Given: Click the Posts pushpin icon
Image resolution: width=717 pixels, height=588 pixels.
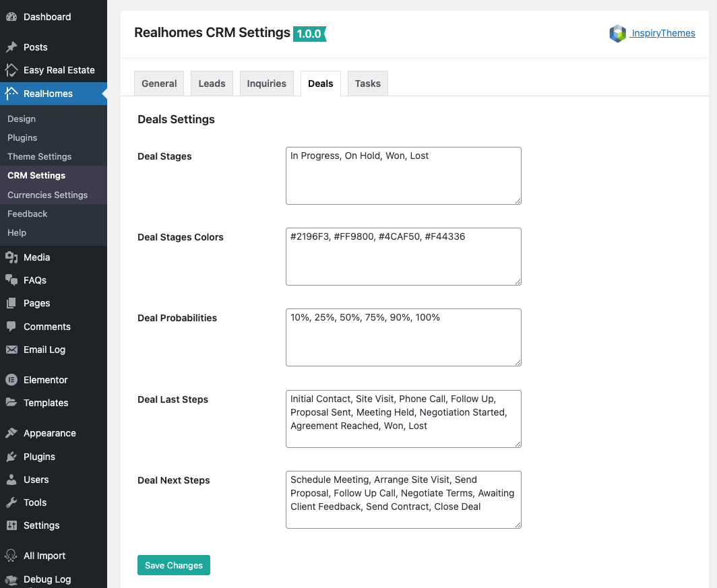Looking at the screenshot, I should click(x=11, y=47).
